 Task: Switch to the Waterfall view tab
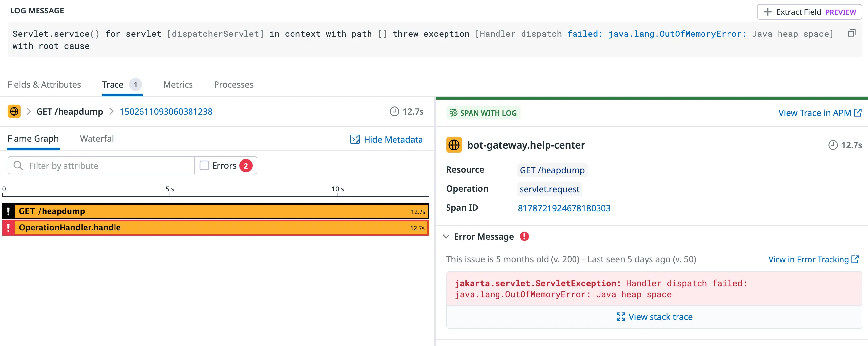(98, 139)
